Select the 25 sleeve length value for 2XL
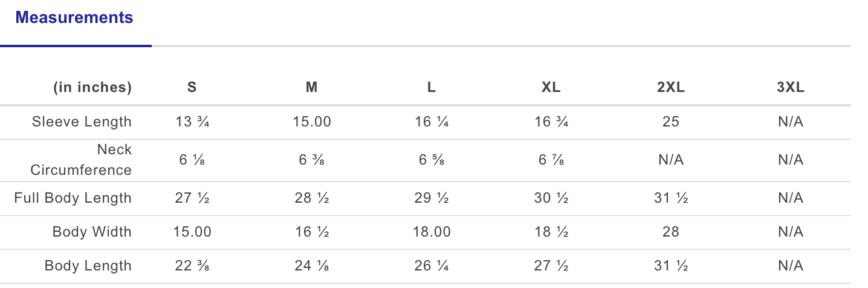 tap(670, 122)
